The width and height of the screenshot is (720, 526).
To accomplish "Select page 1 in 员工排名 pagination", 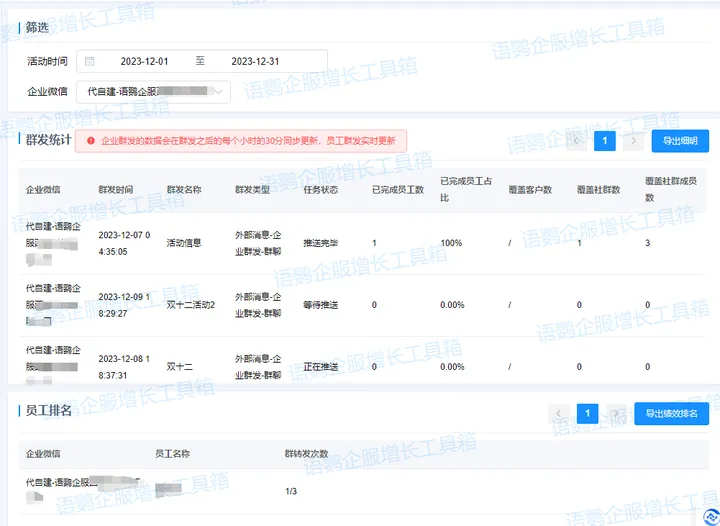I will (x=588, y=413).
